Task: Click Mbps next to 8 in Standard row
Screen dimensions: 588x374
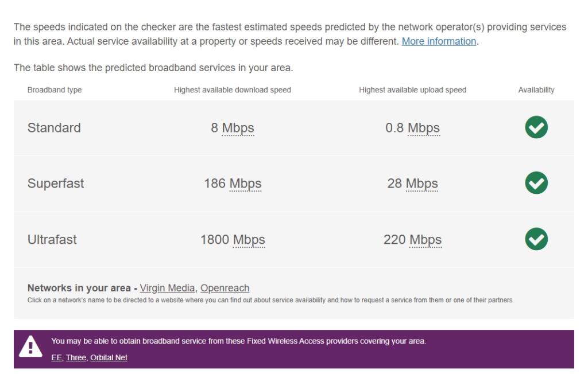Action: point(238,128)
